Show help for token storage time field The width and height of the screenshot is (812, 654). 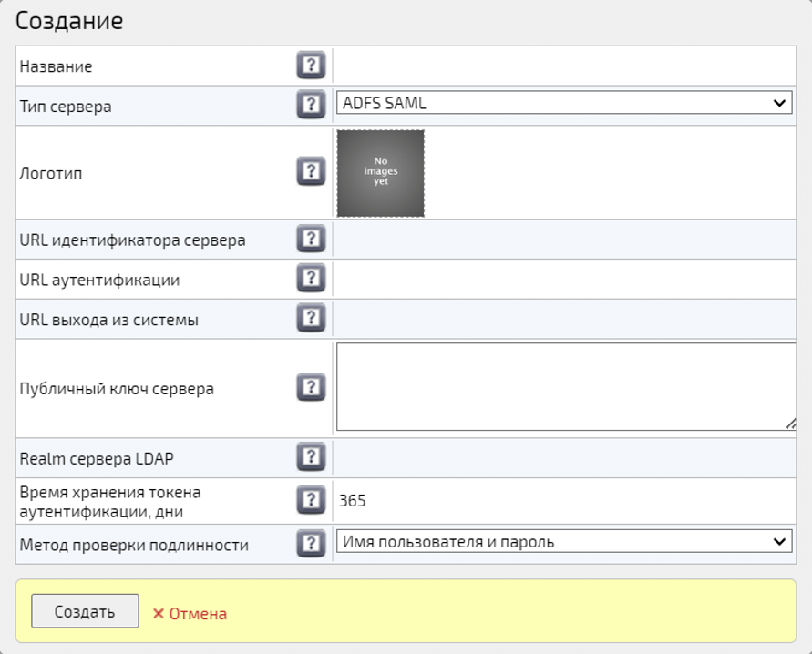pyautogui.click(x=311, y=500)
